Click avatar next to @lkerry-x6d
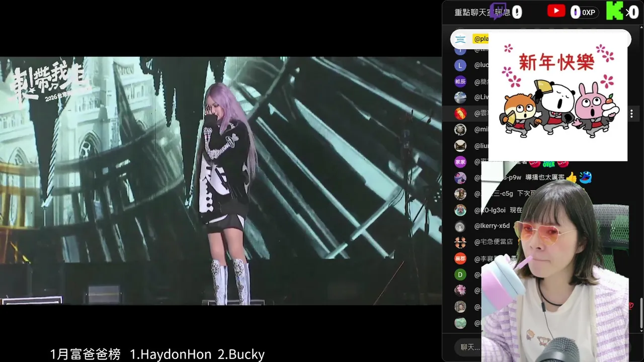The image size is (644, 362). coord(460,226)
